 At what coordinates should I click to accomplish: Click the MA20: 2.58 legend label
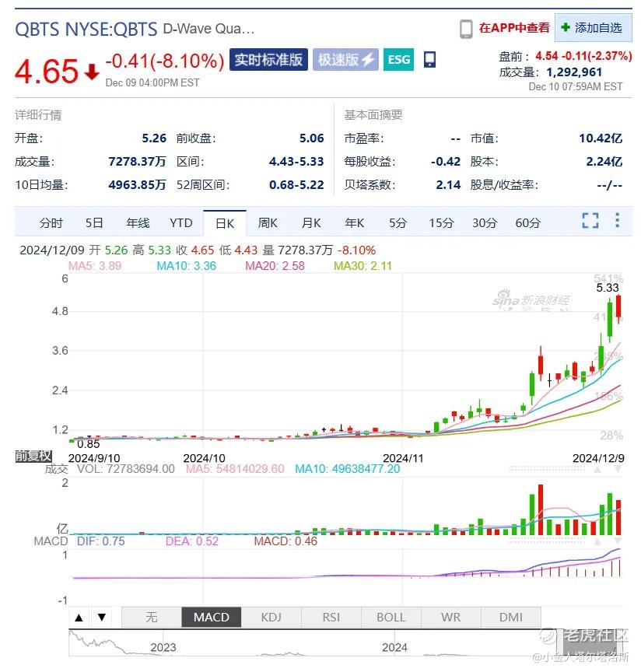coord(275,266)
